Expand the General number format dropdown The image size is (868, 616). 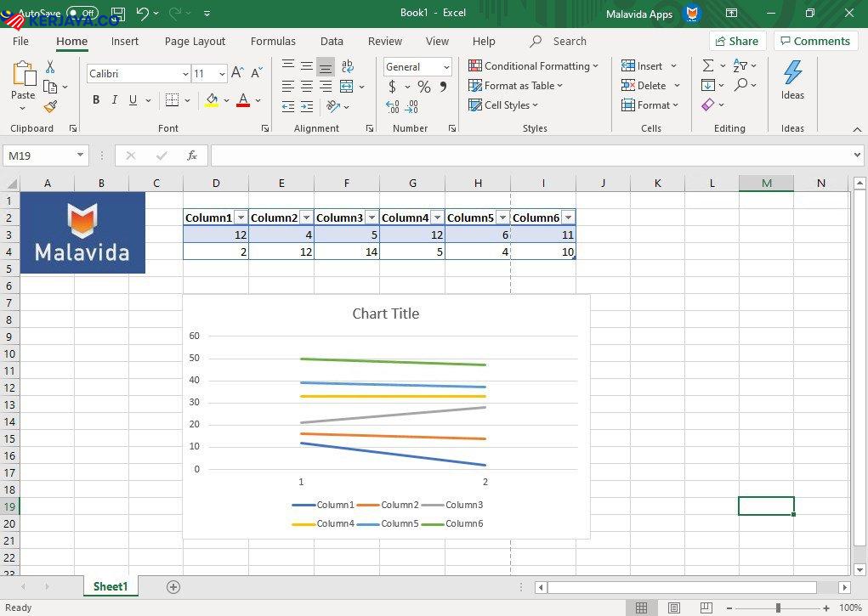pos(446,67)
